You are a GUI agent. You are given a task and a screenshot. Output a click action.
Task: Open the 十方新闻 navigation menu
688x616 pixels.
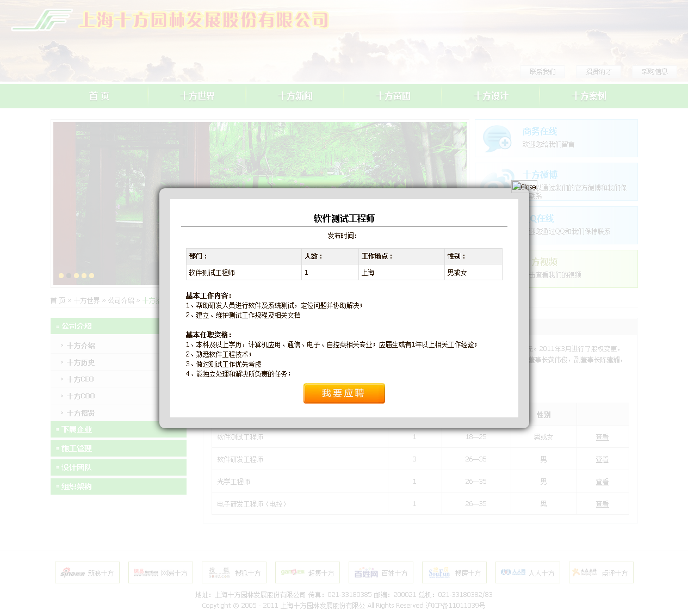coord(295,96)
